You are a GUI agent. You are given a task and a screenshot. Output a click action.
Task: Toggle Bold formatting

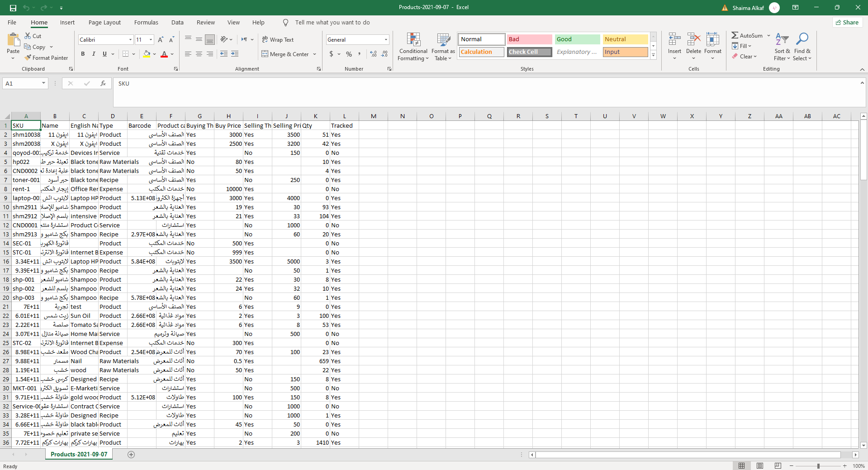point(83,54)
